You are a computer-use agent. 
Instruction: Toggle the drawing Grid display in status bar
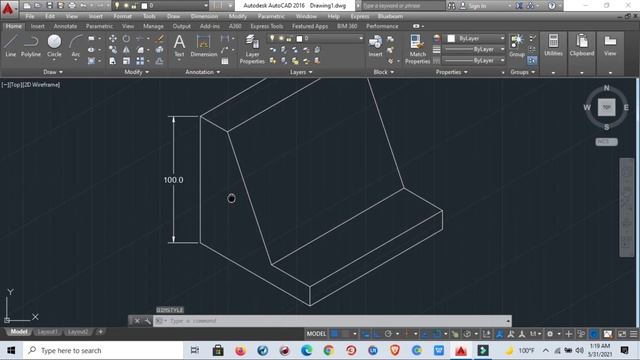(334, 334)
